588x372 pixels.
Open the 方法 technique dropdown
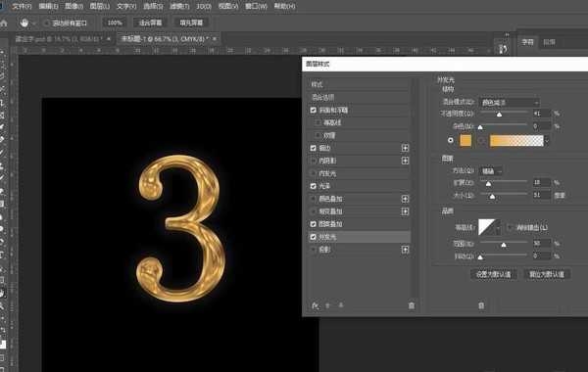pyautogui.click(x=491, y=171)
